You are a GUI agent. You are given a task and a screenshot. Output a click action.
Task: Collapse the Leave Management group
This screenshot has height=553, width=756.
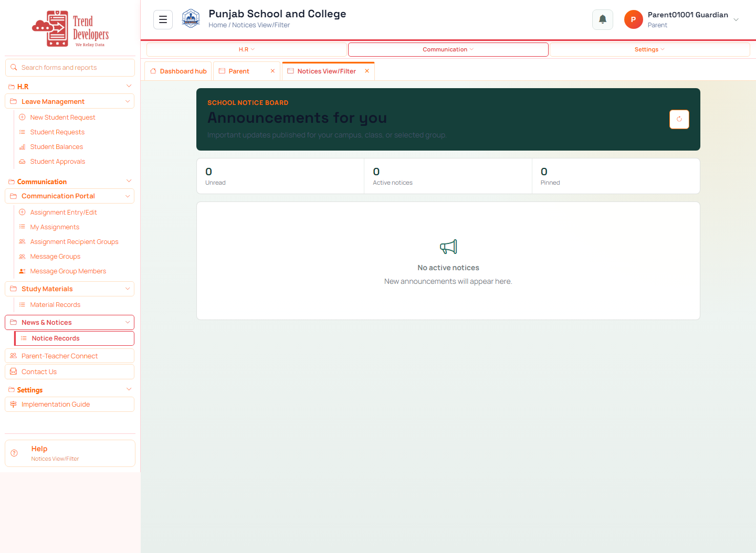pyautogui.click(x=128, y=101)
